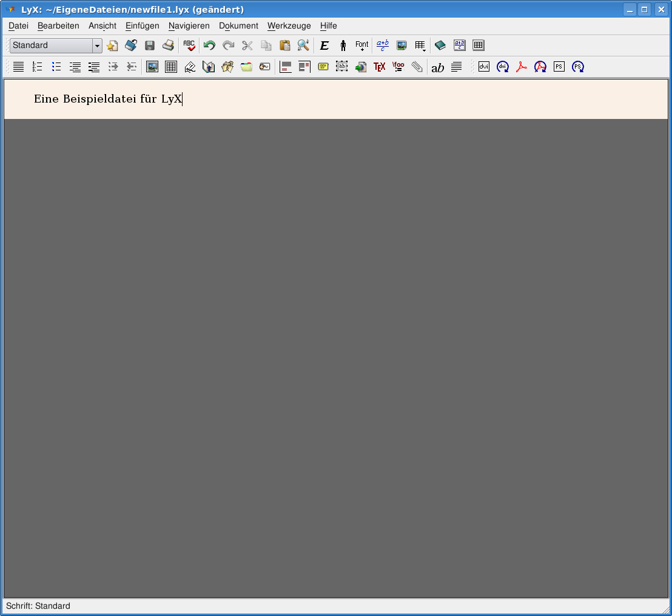Insert yellow LyX note icon
The width and height of the screenshot is (672, 616).
pyautogui.click(x=323, y=67)
